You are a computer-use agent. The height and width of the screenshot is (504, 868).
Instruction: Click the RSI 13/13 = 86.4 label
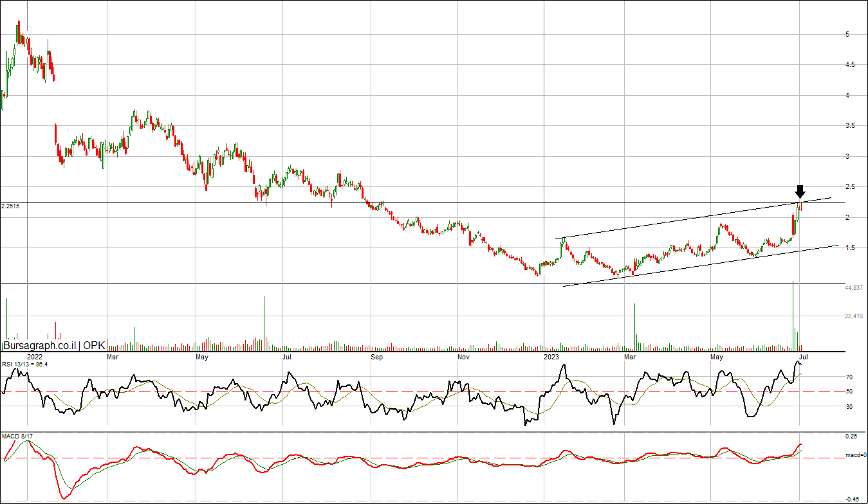coord(24,364)
